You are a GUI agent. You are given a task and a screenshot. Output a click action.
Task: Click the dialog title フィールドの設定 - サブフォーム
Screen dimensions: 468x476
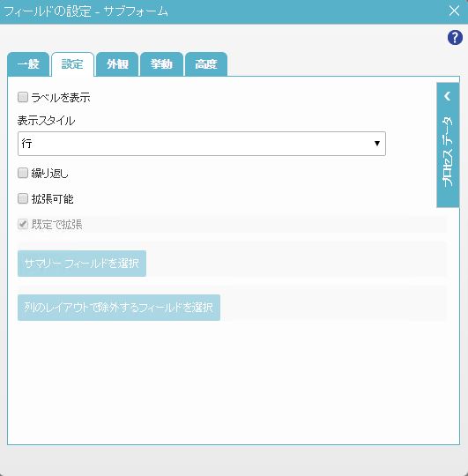pos(85,11)
